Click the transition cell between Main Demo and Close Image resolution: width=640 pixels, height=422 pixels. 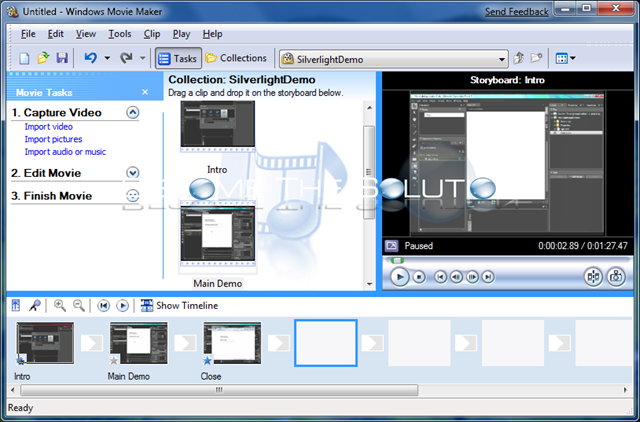tap(185, 343)
